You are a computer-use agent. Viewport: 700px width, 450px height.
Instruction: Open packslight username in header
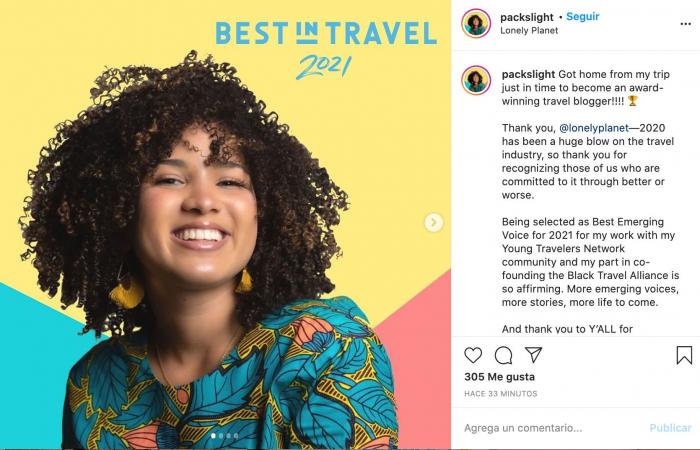point(527,17)
